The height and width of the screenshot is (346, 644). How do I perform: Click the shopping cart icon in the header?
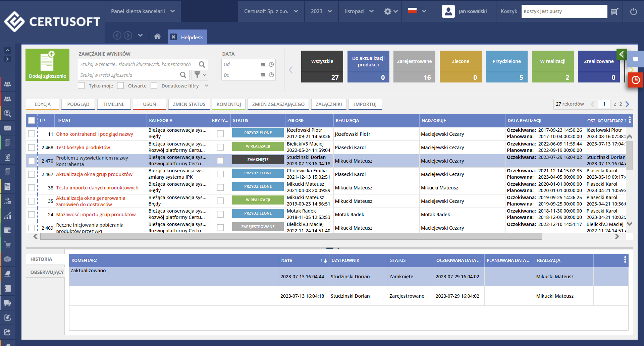coord(614,11)
